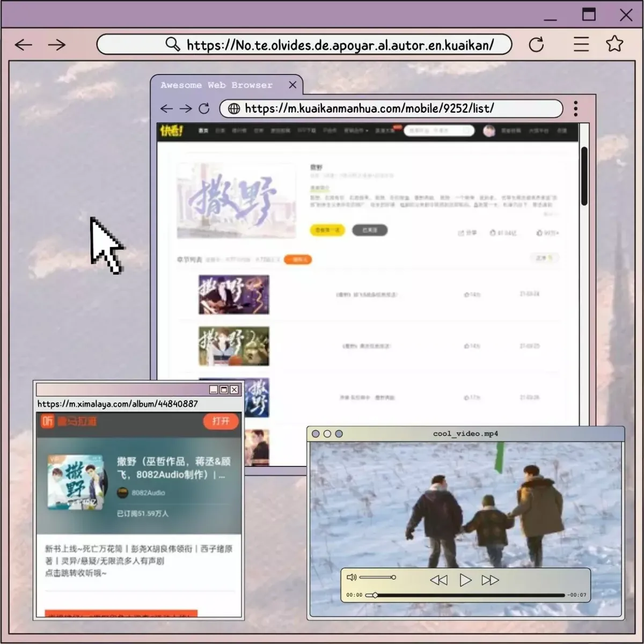Viewport: 644px width, 644px height.
Task: Adjust the video volume slider
Action: tap(378, 577)
